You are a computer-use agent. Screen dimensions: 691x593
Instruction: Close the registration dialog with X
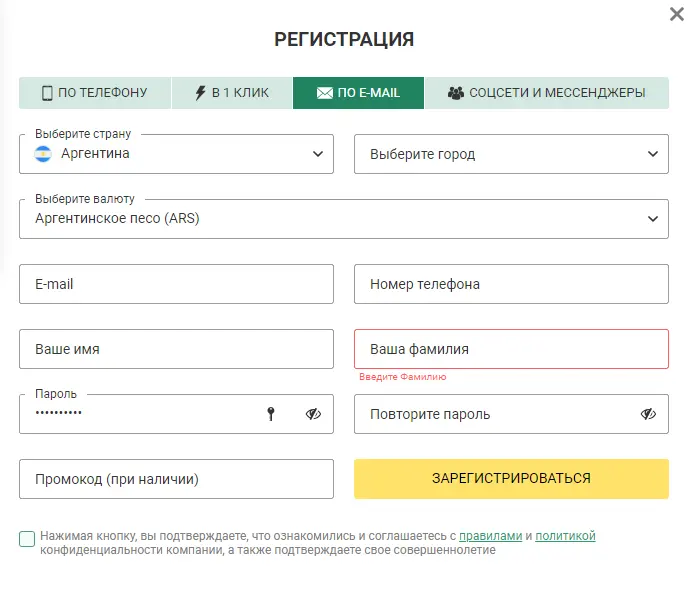[676, 14]
